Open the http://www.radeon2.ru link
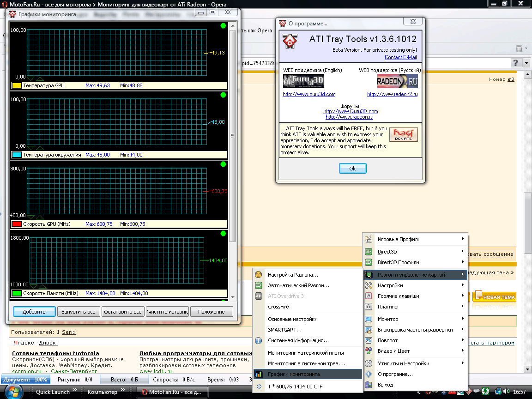 point(392,94)
